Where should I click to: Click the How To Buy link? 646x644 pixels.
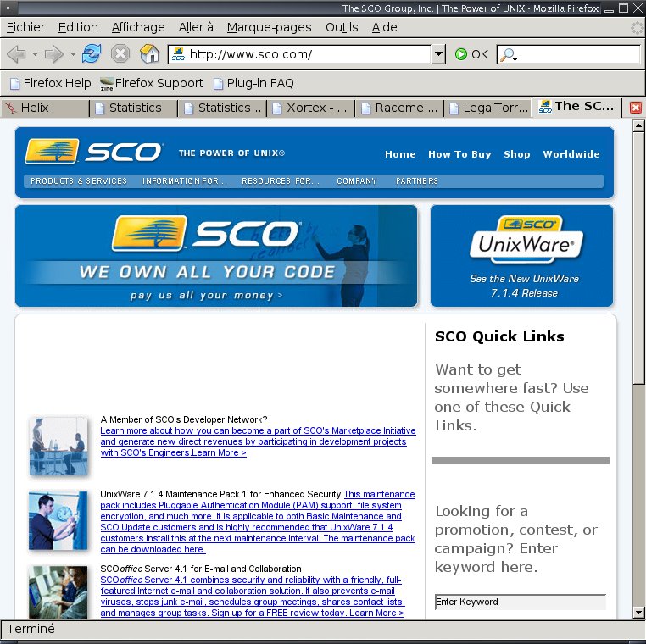[x=459, y=154]
